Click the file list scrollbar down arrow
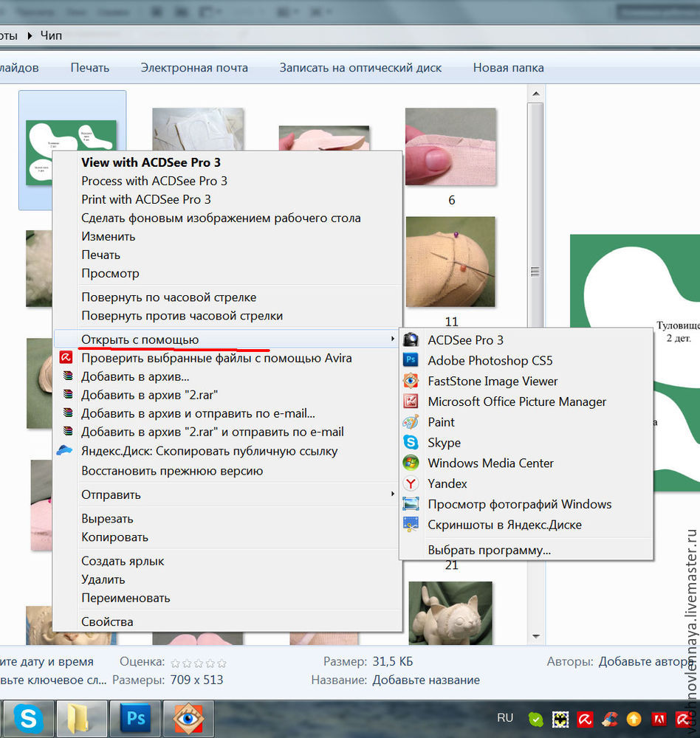Screen dimensions: 700x738 [x=535, y=636]
